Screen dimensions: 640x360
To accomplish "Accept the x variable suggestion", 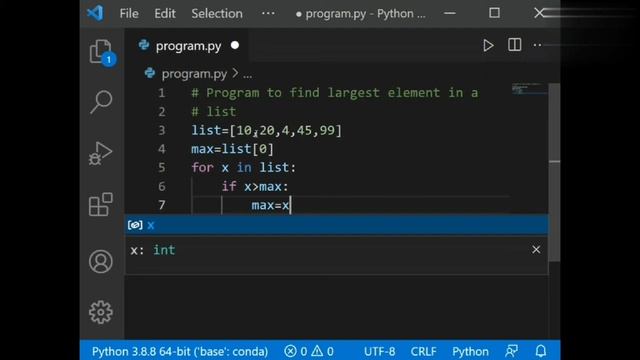I will click(336, 225).
